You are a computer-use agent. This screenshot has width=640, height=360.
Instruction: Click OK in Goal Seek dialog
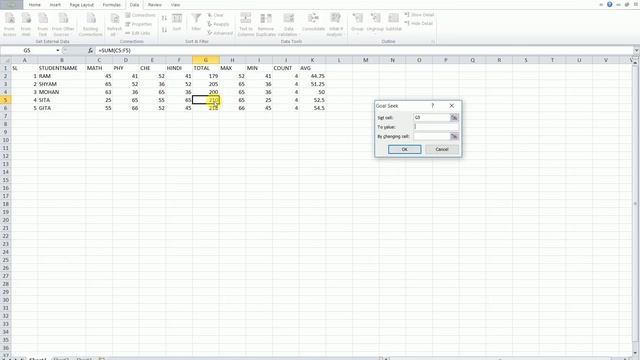point(404,149)
